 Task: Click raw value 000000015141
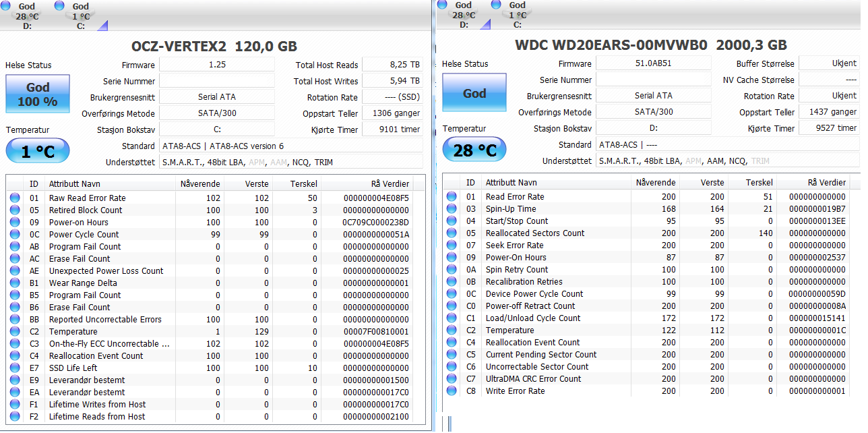tap(817, 318)
